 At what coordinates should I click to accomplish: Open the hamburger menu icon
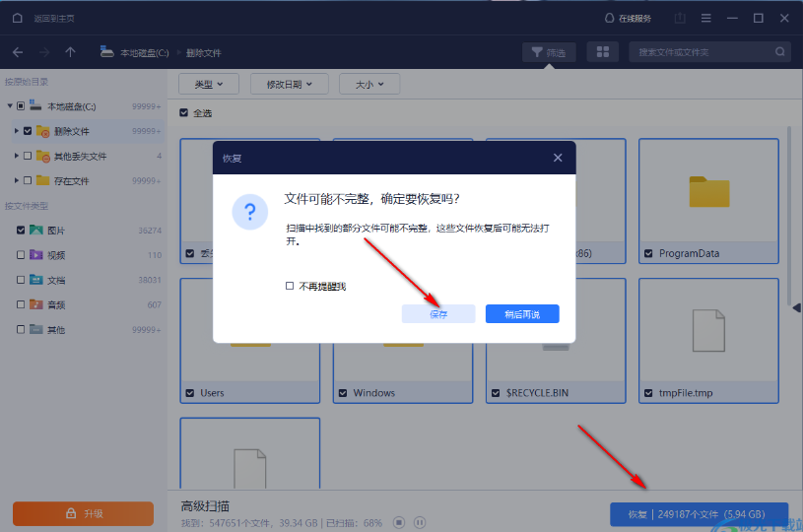(x=706, y=18)
